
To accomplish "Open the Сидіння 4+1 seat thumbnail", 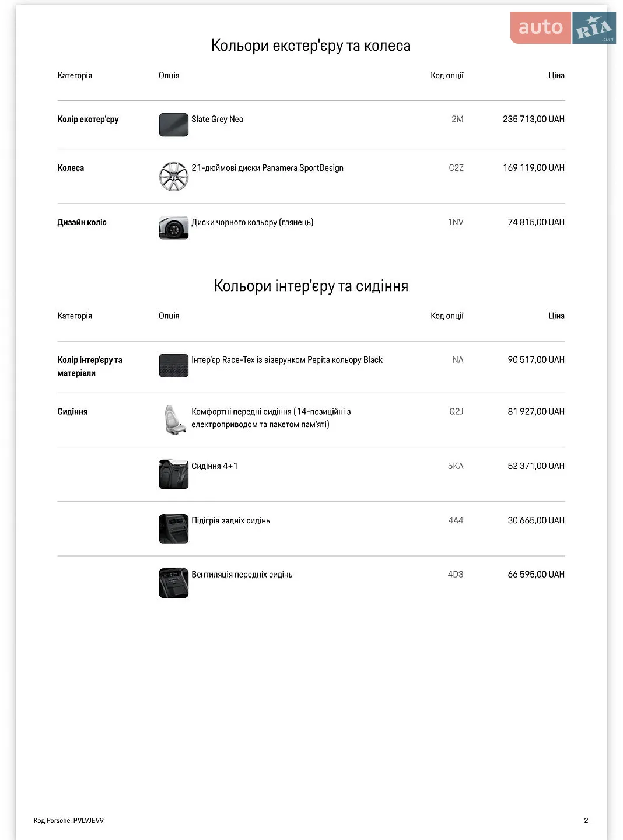I will point(173,474).
